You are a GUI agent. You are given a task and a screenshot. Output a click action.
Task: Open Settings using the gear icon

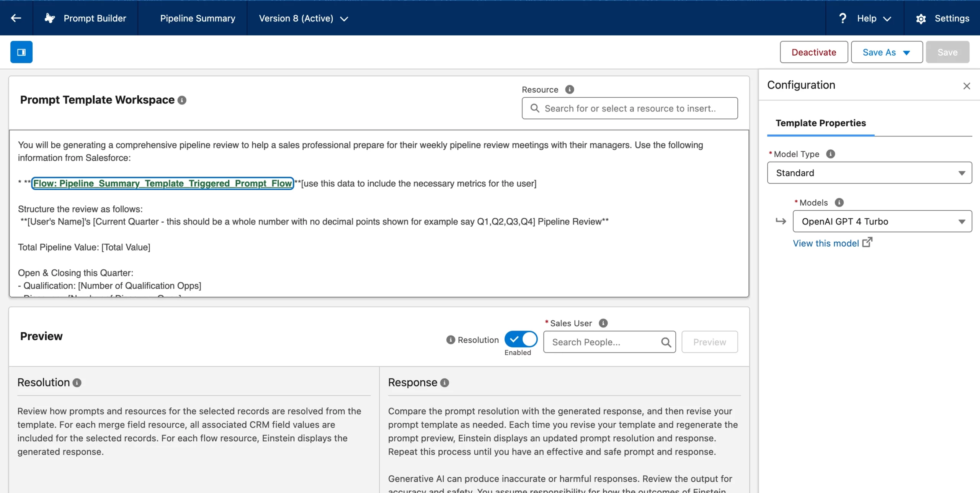tap(921, 18)
